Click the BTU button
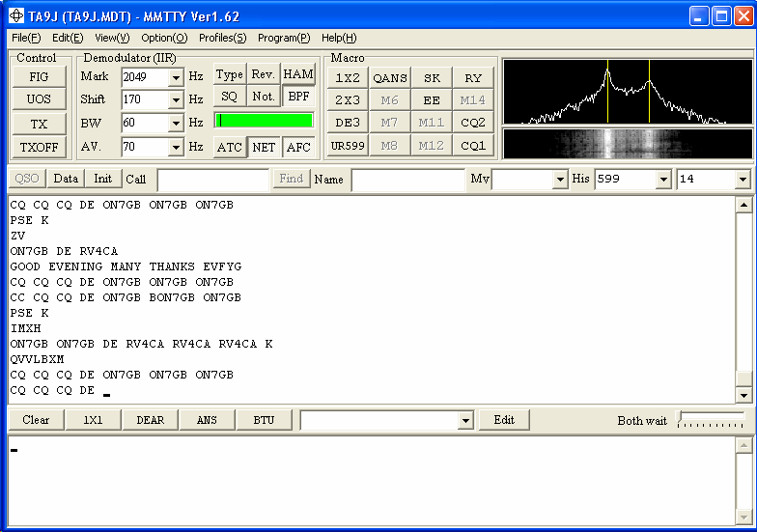This screenshot has width=757, height=532. click(265, 420)
